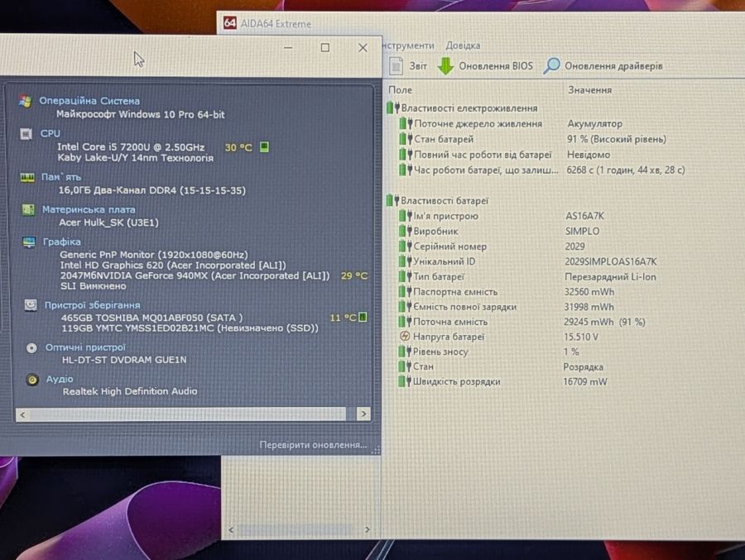Open the Довідка menu
This screenshot has width=745, height=560.
pyautogui.click(x=463, y=45)
